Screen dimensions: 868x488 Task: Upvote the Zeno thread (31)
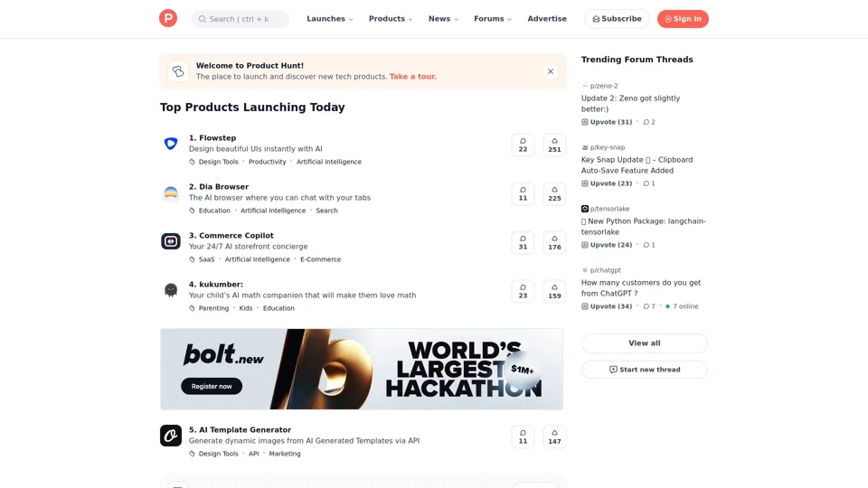point(607,122)
